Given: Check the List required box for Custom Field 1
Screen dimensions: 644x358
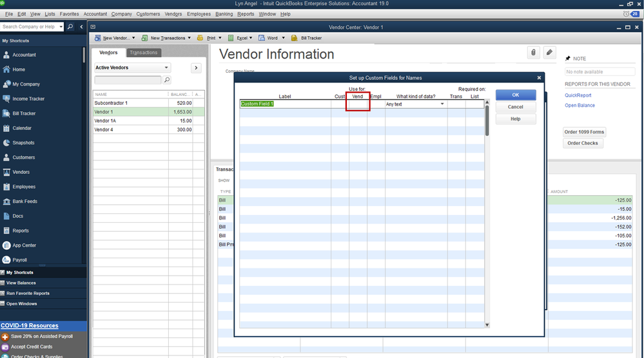Looking at the screenshot, I should click(475, 104).
